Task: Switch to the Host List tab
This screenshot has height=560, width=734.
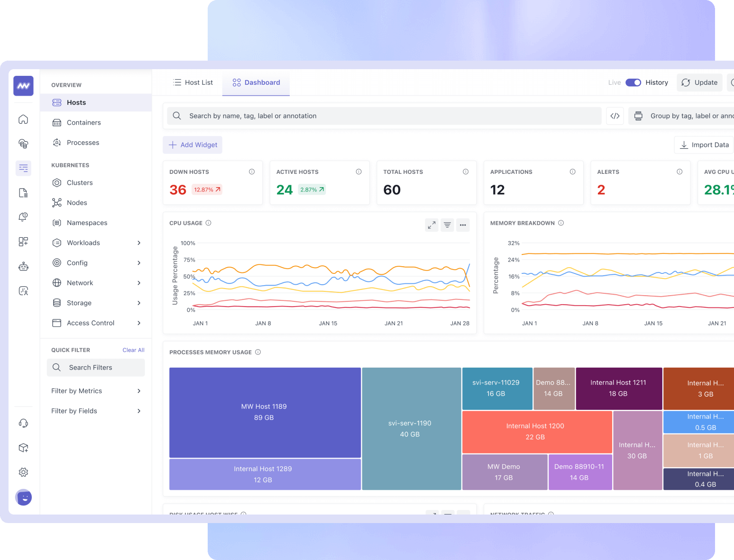Action: pyautogui.click(x=193, y=82)
